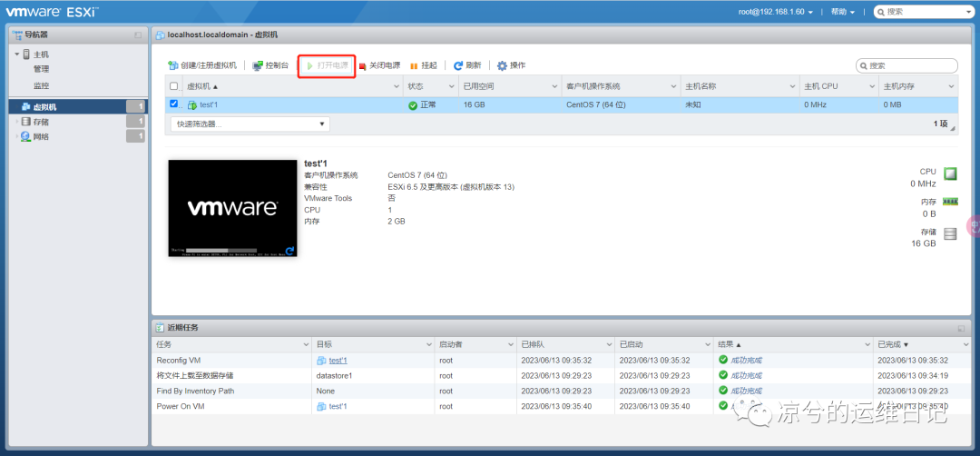Open the test'1 virtual machine link in VM list
The image size is (980, 456).
209,105
